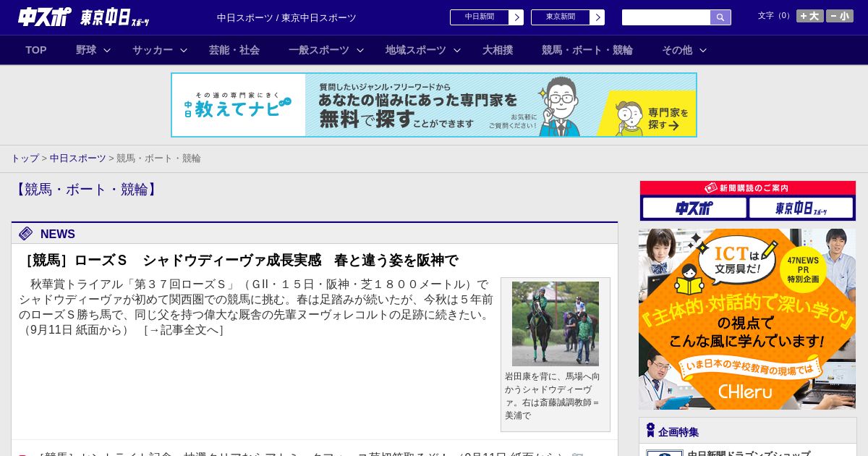
Task: Click the 新聞購読のご案内 header
Action: (748, 188)
